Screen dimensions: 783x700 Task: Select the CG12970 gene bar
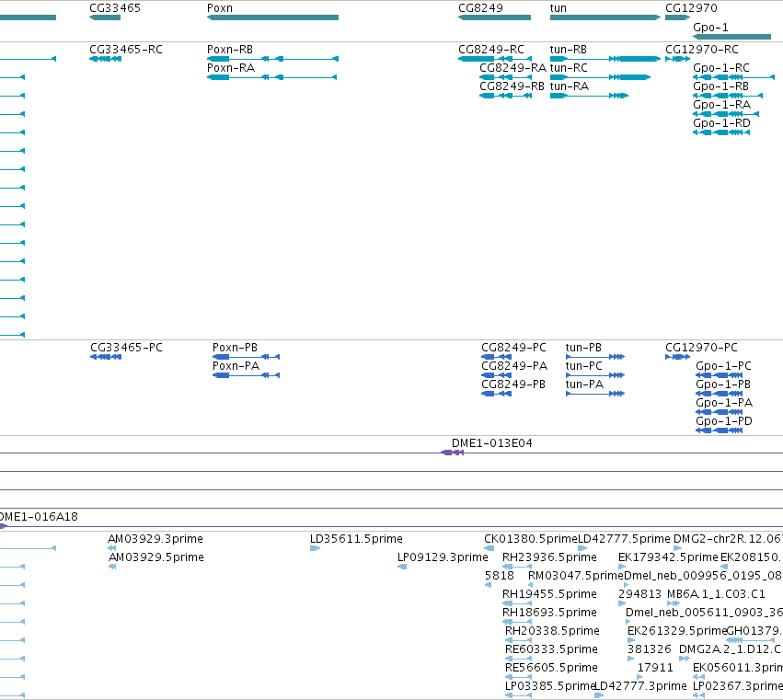coord(677,17)
